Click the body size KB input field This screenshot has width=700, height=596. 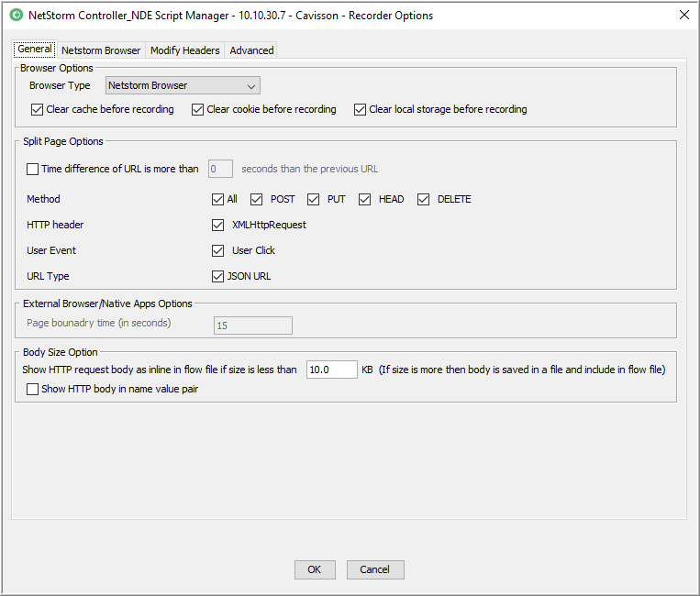[332, 370]
